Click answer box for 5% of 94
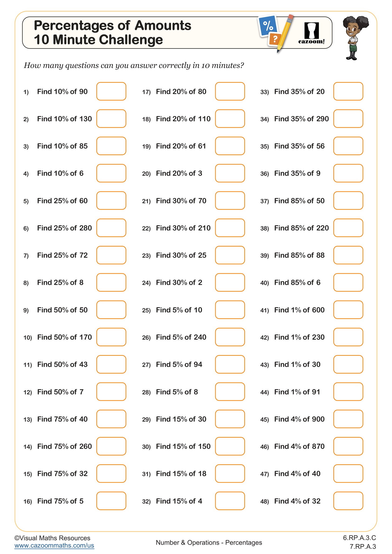The image size is (392, 554). click(x=230, y=364)
